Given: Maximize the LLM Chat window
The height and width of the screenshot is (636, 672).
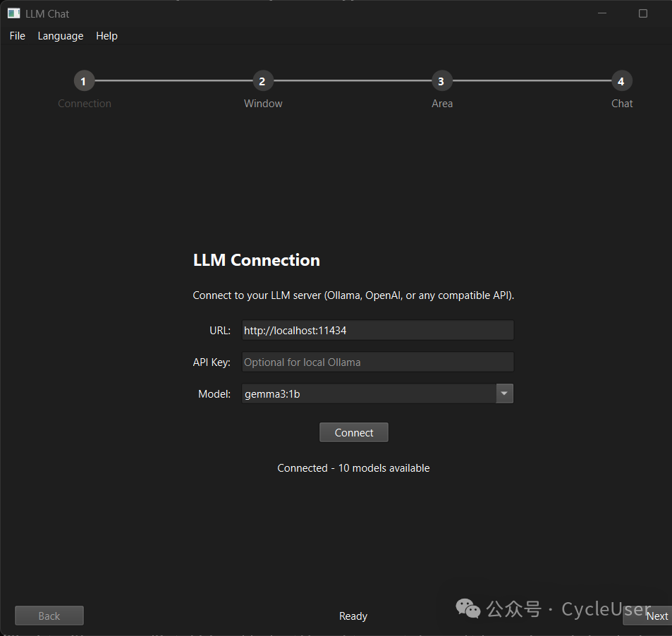Looking at the screenshot, I should [643, 13].
